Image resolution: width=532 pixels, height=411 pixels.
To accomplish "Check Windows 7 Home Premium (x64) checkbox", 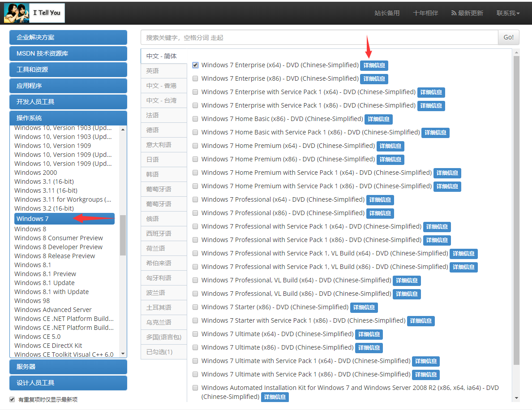I will click(195, 146).
